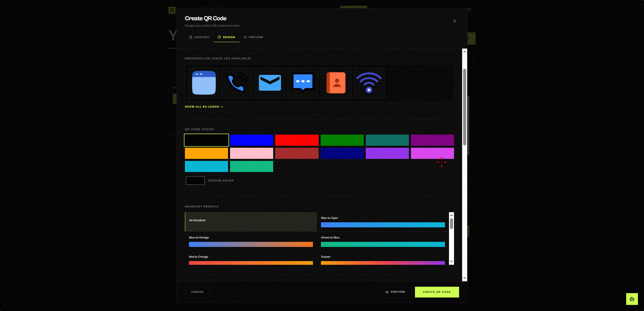Switch to the Content tab
Image resolution: width=644 pixels, height=311 pixels.
point(199,37)
